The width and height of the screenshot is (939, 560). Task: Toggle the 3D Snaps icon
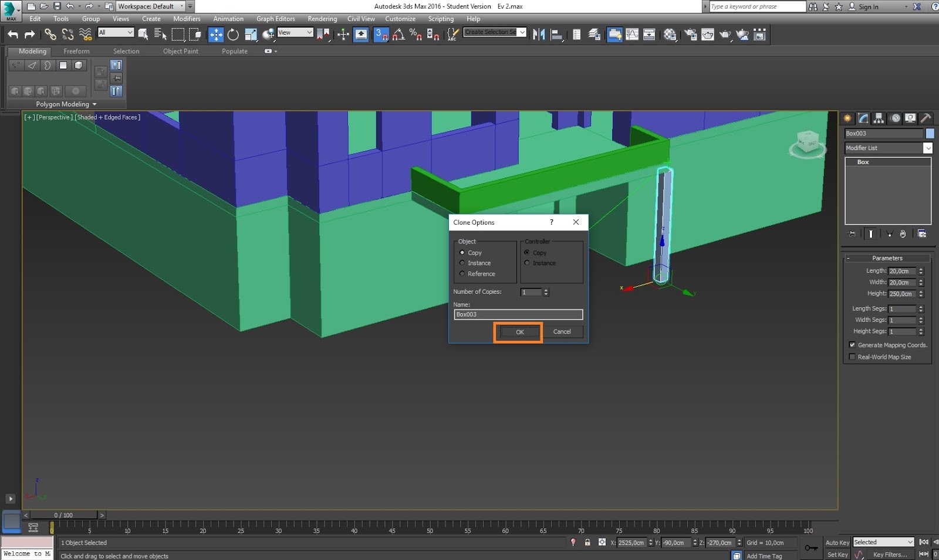click(x=381, y=35)
